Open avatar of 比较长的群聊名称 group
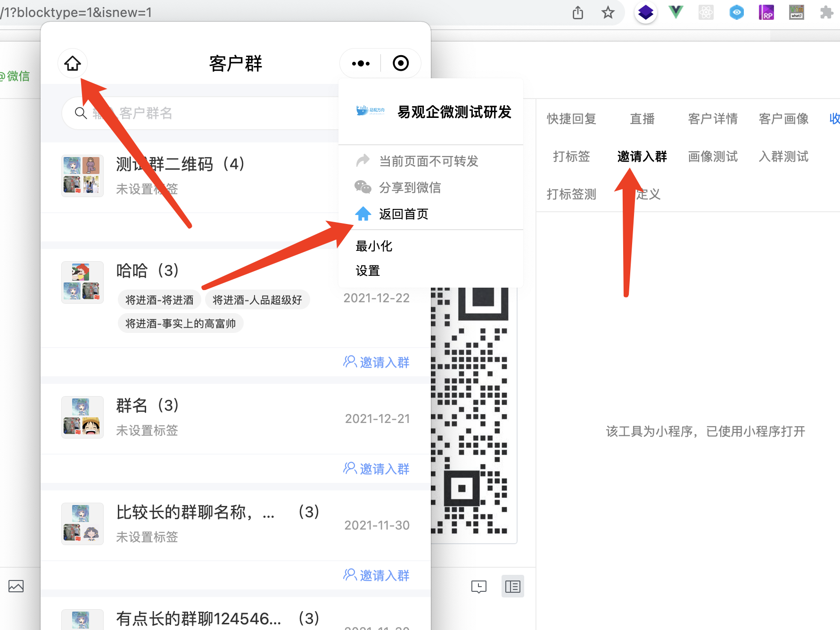 [82, 523]
